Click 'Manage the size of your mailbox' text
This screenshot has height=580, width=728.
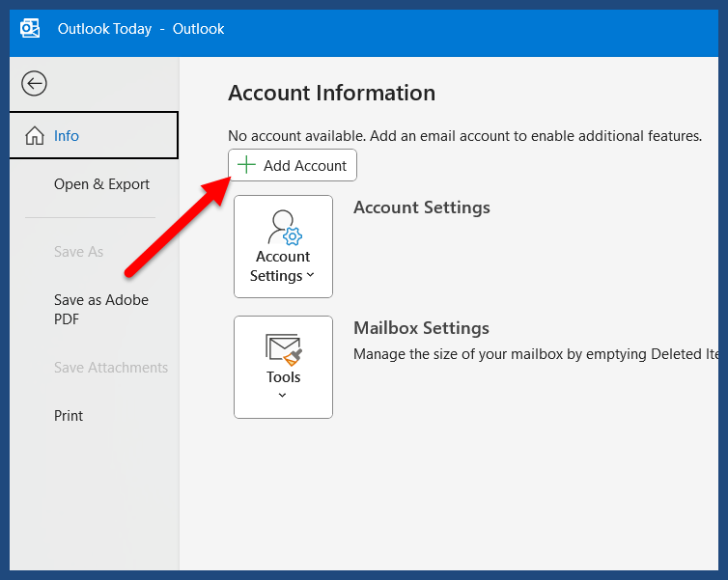click(536, 354)
